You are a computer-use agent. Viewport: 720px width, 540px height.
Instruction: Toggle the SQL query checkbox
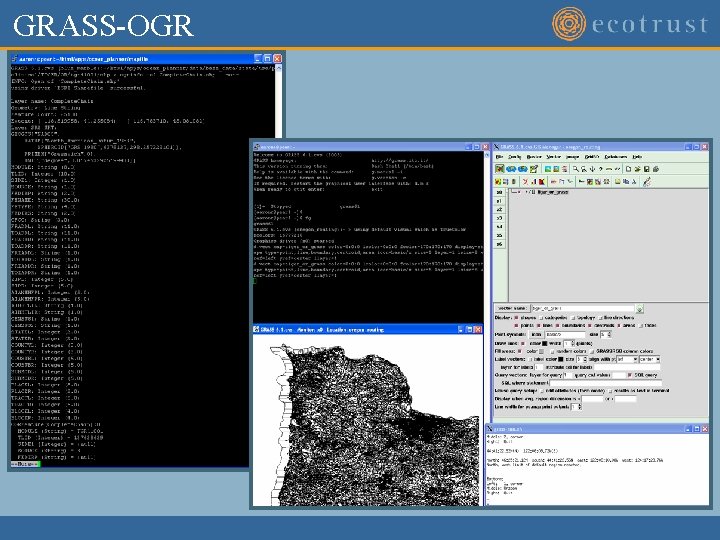coord(630,375)
